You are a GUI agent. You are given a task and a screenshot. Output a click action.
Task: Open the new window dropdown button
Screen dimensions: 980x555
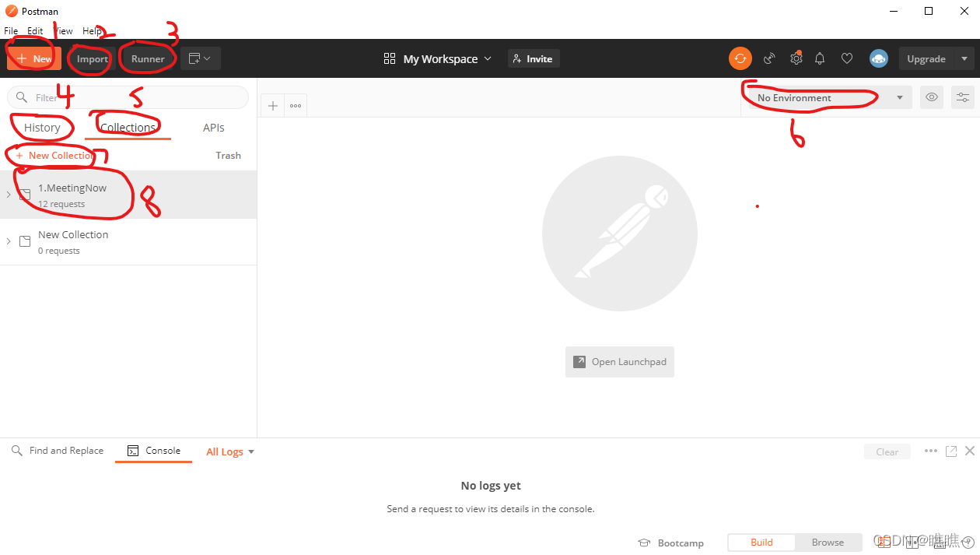click(x=201, y=58)
